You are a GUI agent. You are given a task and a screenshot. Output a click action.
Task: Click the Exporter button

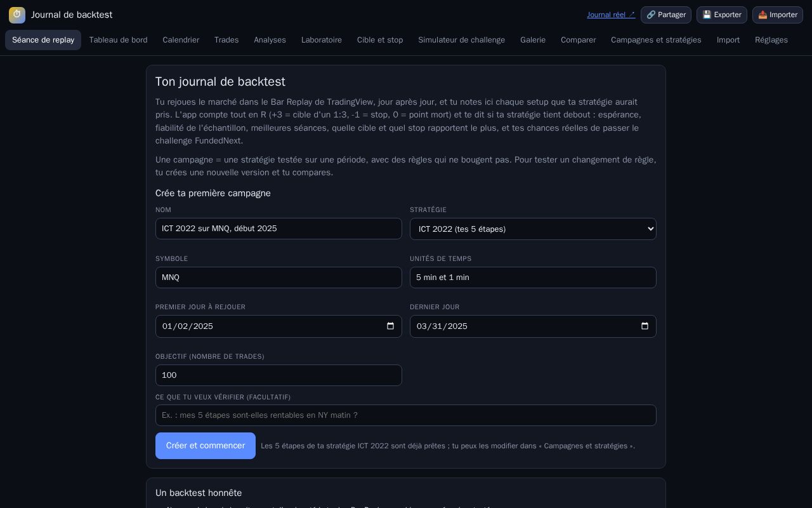[x=722, y=15]
